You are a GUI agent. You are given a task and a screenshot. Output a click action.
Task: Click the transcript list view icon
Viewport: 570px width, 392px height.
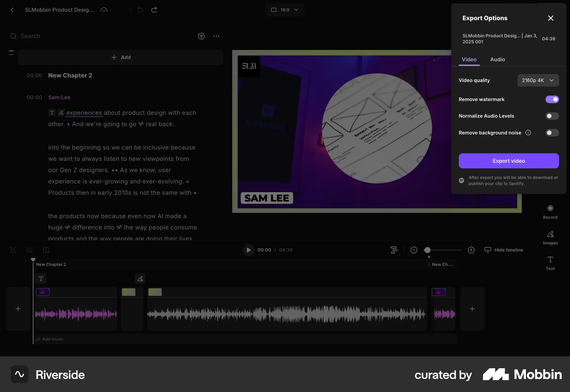(x=29, y=250)
